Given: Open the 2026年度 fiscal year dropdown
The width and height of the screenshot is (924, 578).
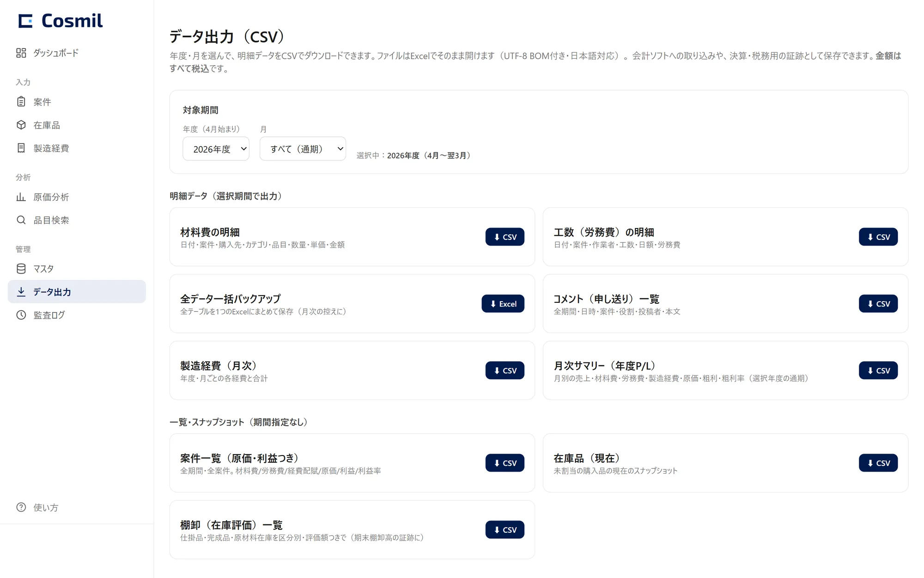Looking at the screenshot, I should 216,149.
